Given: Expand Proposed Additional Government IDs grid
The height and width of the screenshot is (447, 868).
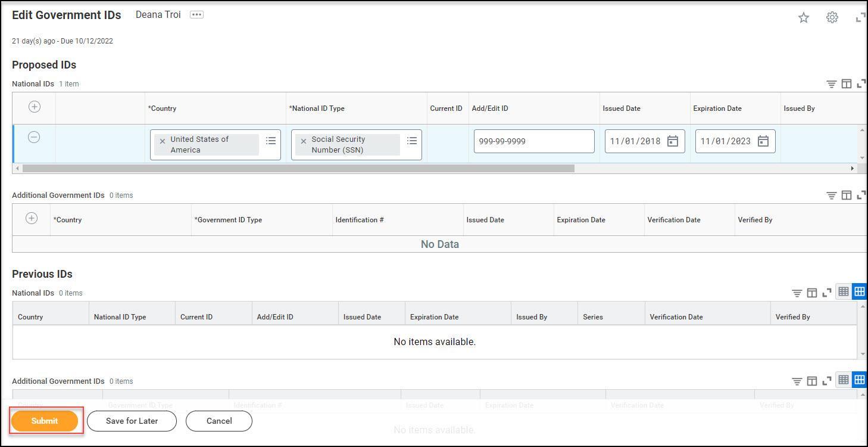Looking at the screenshot, I should click(x=861, y=195).
